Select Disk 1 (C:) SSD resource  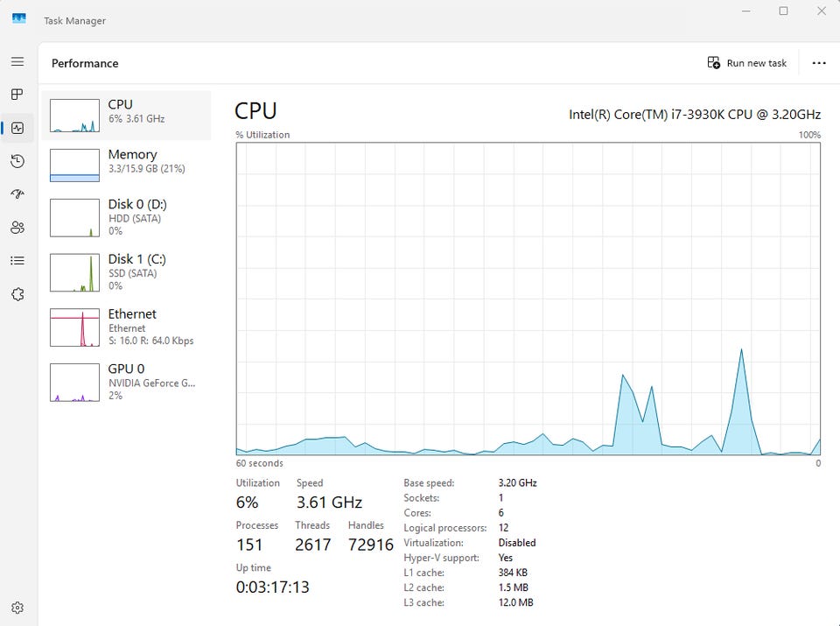coord(126,272)
